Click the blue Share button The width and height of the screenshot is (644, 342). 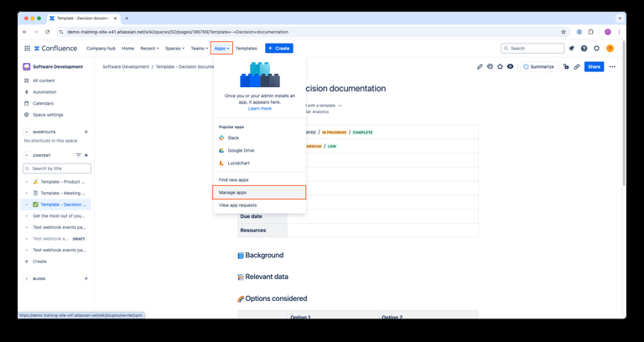click(x=594, y=67)
